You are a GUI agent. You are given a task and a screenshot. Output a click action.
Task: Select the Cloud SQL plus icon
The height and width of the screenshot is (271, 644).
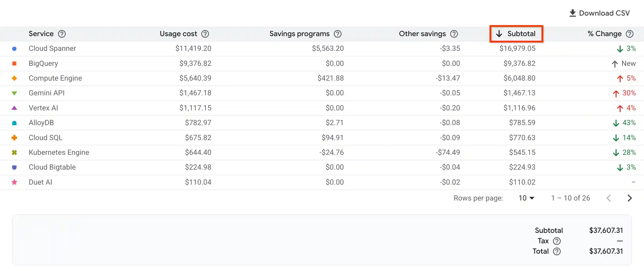[14, 138]
